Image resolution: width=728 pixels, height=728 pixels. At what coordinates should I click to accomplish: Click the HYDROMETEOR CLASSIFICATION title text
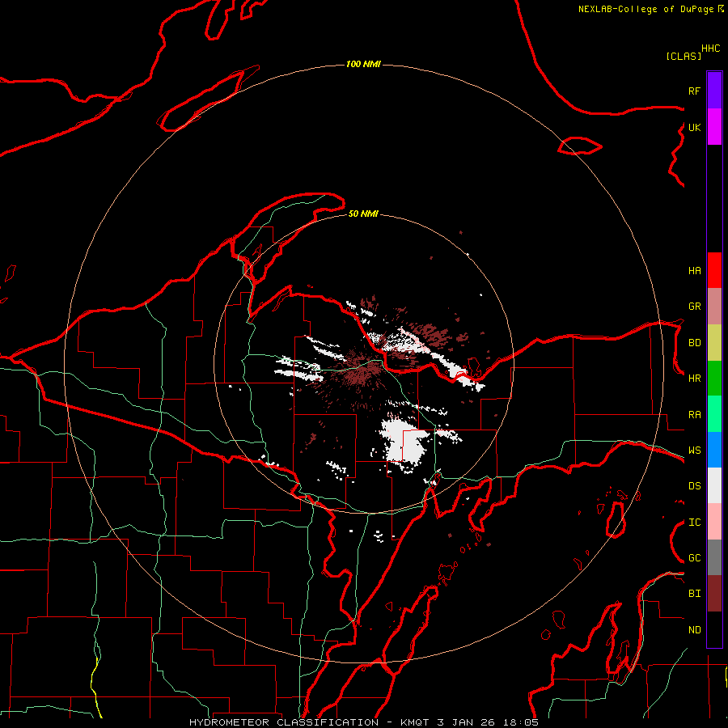(284, 722)
